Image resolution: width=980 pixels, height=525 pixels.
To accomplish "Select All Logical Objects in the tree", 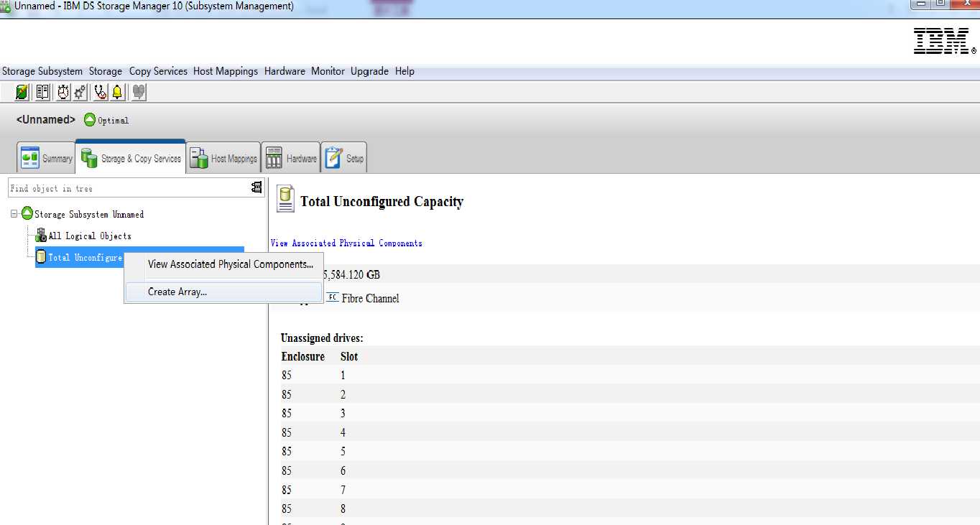I will click(90, 236).
